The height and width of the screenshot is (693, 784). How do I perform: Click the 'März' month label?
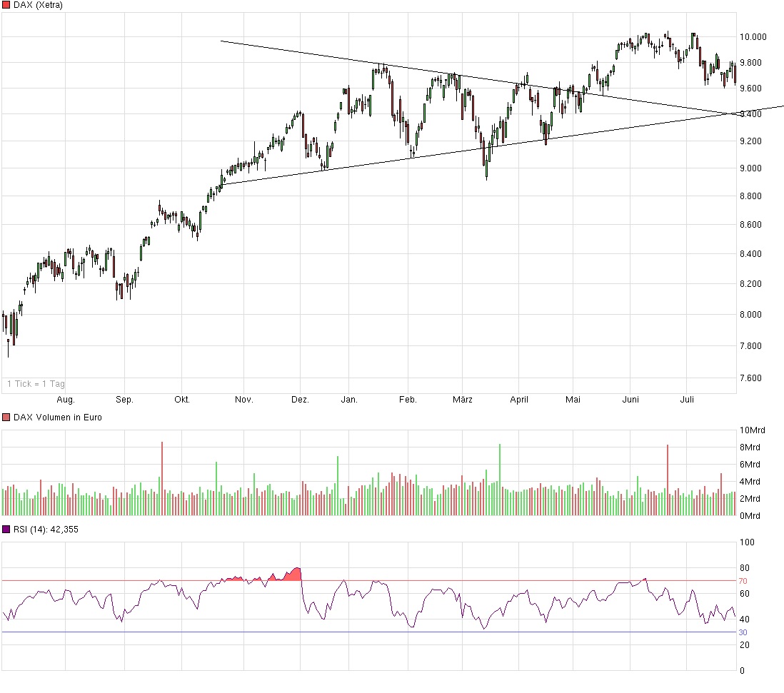click(463, 399)
